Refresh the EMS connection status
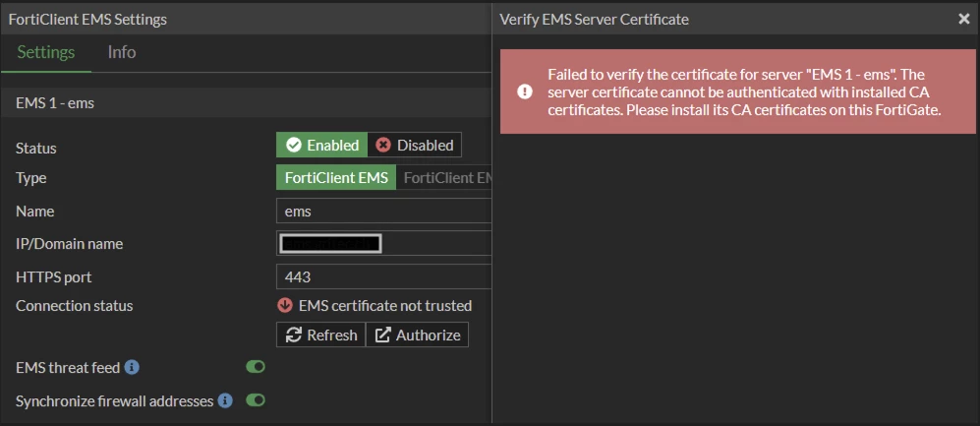The image size is (980, 426). pyautogui.click(x=321, y=335)
